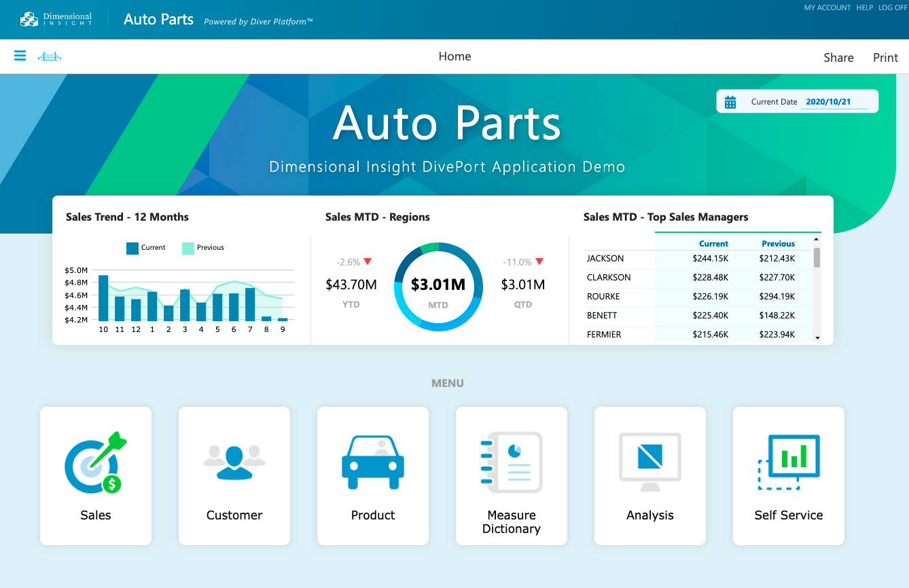Click the Share link

838,58
